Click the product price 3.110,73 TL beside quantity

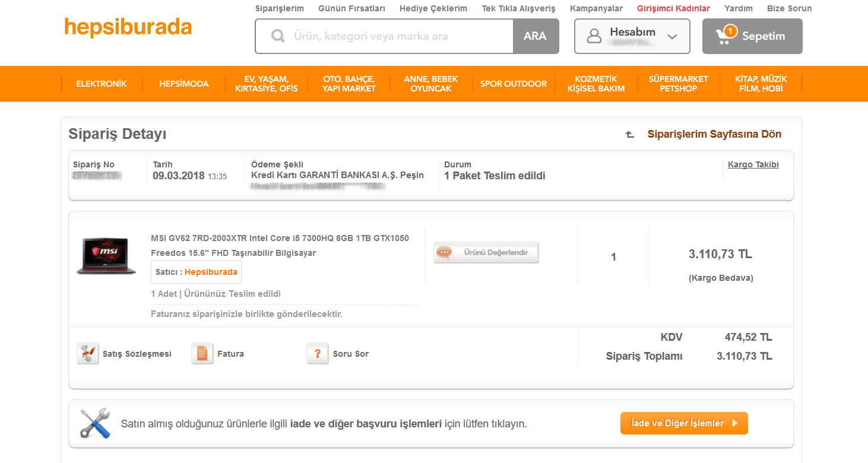coord(720,254)
